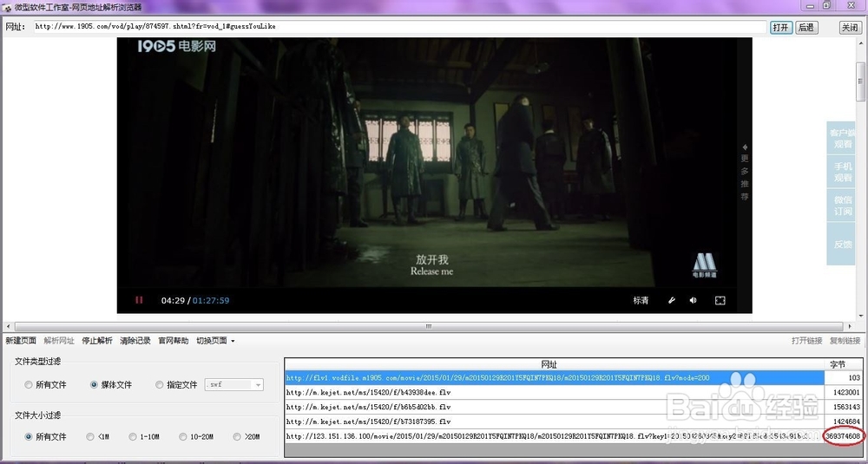Image resolution: width=868 pixels, height=464 pixels.
Task: Click the 关闭 button
Action: (x=851, y=28)
